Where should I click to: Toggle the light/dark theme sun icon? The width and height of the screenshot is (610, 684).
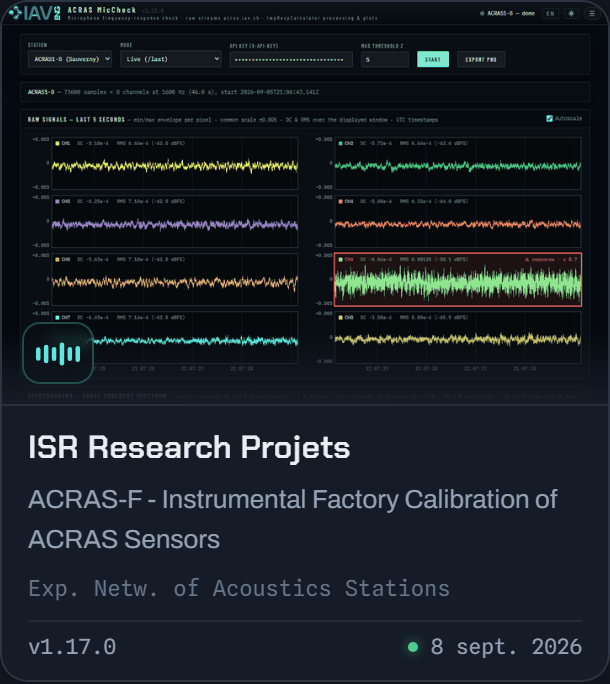pos(571,14)
